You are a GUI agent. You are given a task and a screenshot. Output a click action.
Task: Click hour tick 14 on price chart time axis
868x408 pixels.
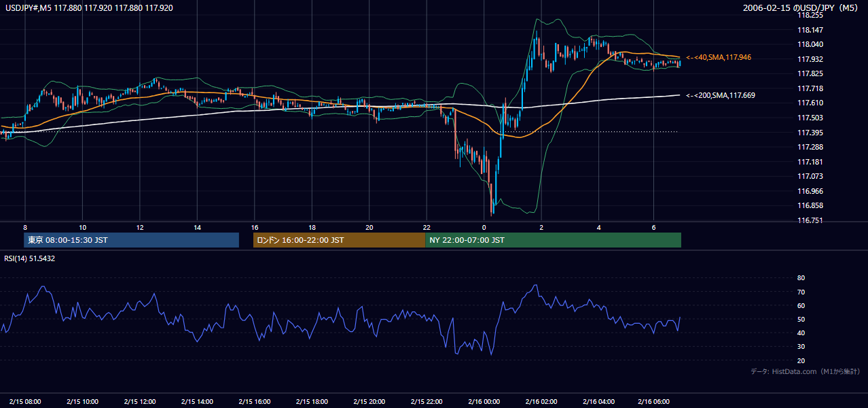pos(197,227)
